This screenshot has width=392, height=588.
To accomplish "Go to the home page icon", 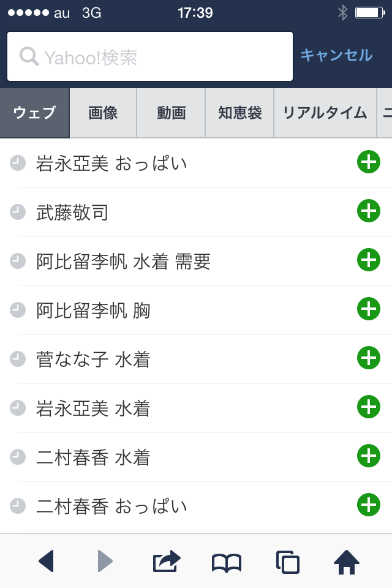I will [346, 562].
